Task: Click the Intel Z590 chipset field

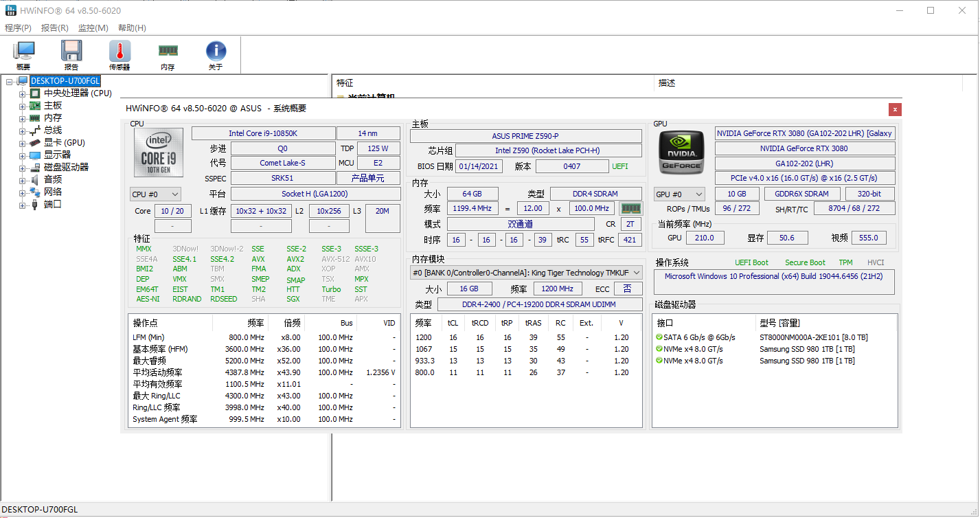Action: coord(548,150)
